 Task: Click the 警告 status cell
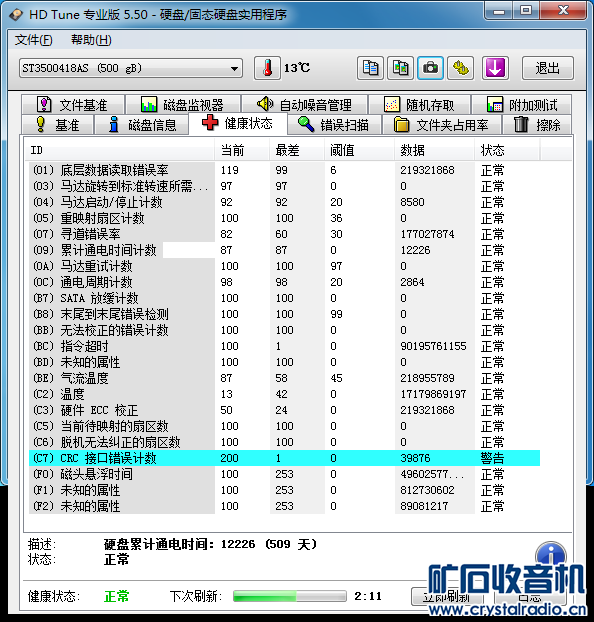pos(492,458)
